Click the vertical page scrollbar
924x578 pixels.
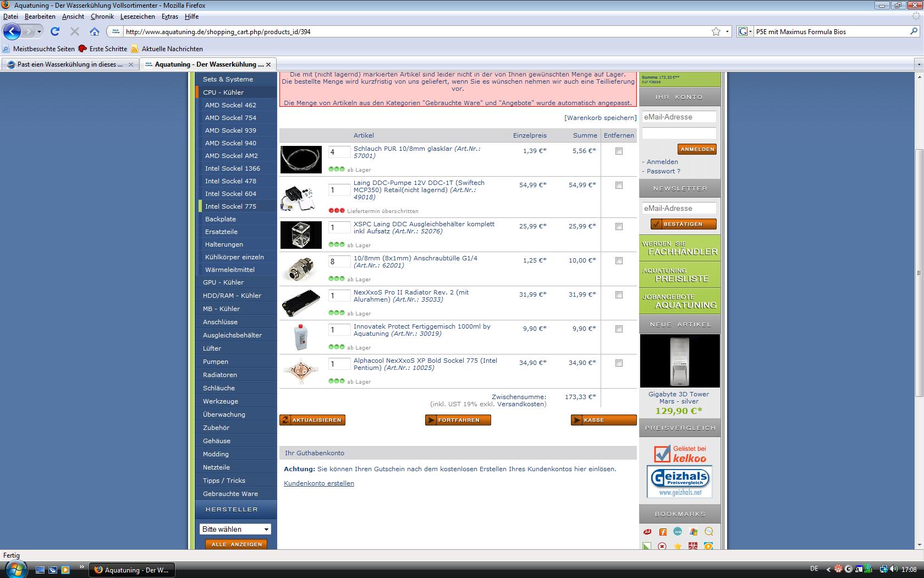(919, 272)
